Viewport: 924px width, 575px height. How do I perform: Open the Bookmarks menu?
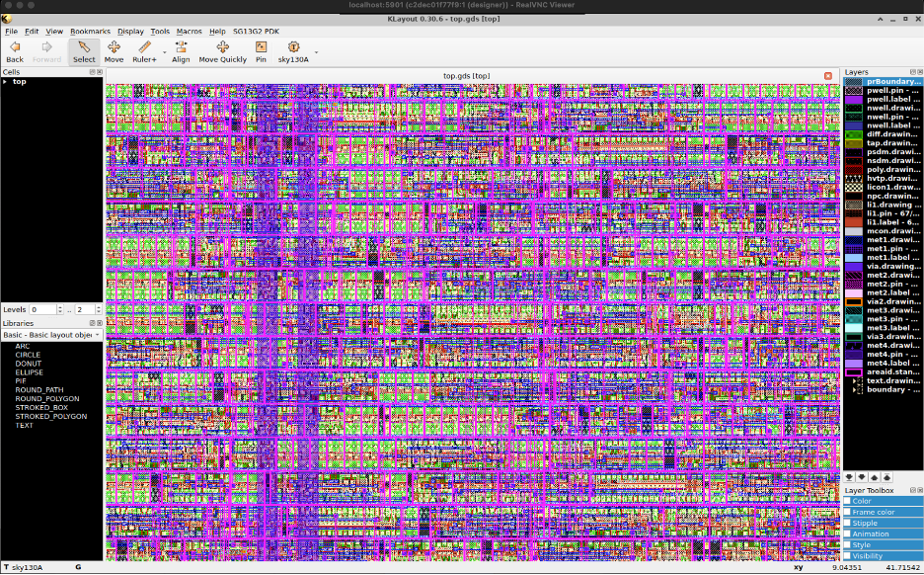click(91, 32)
